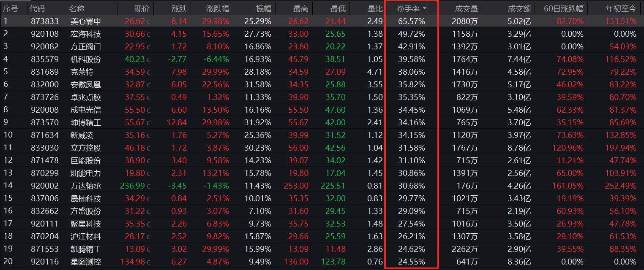The image size is (644, 270).
Task: Click the stock name 卓兆点胶
Action: click(86, 97)
